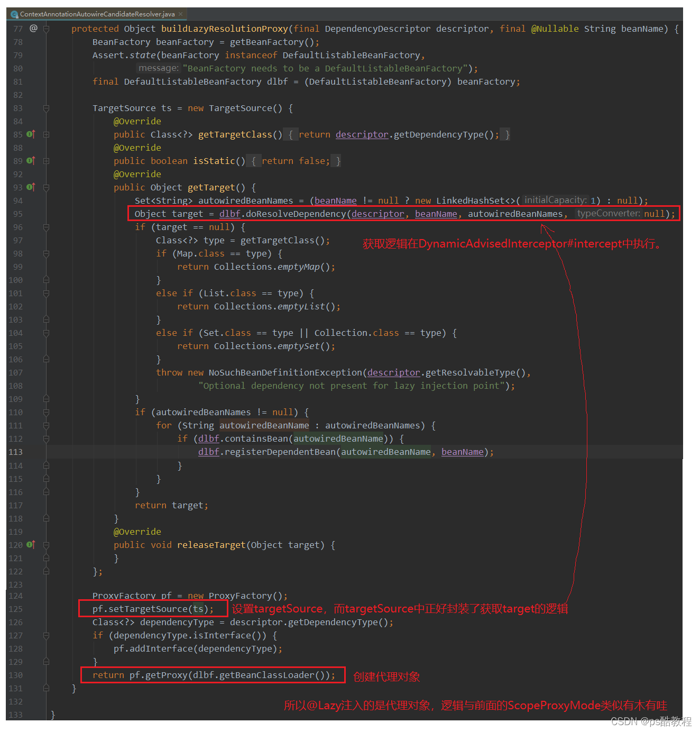The image size is (700, 732).
Task: Click 'return target;' on line 117
Action: [172, 505]
